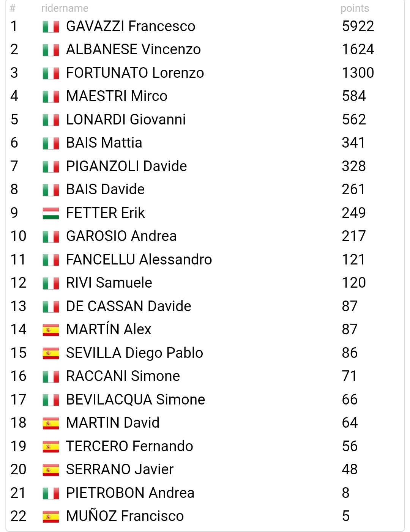The height and width of the screenshot is (532, 410).
Task: Sort by the ridername column header
Action: pos(65,8)
